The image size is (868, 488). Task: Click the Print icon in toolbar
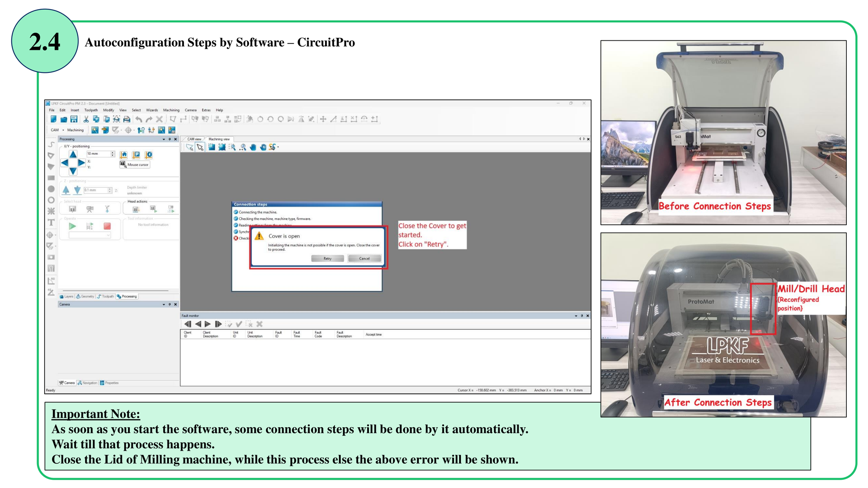click(x=127, y=119)
